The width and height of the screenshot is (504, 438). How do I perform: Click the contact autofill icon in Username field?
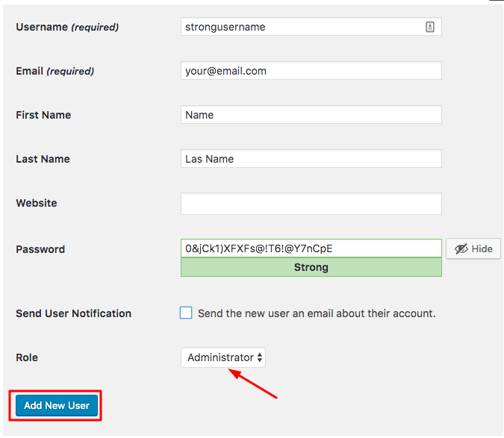point(430,27)
